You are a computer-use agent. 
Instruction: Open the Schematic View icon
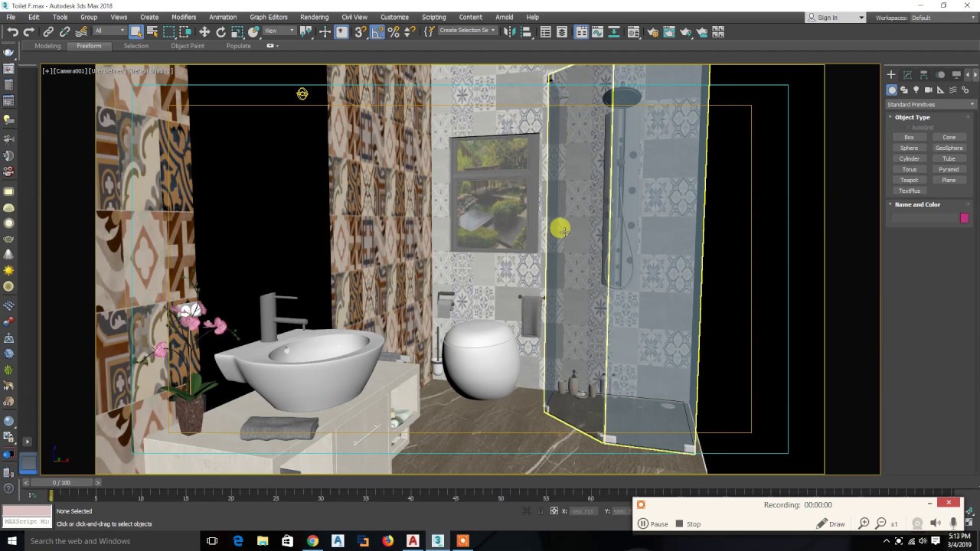(x=614, y=31)
